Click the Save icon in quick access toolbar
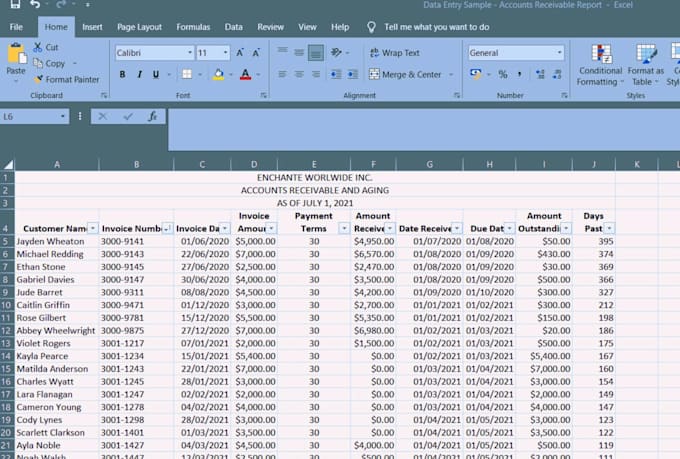 pyautogui.click(x=15, y=4)
